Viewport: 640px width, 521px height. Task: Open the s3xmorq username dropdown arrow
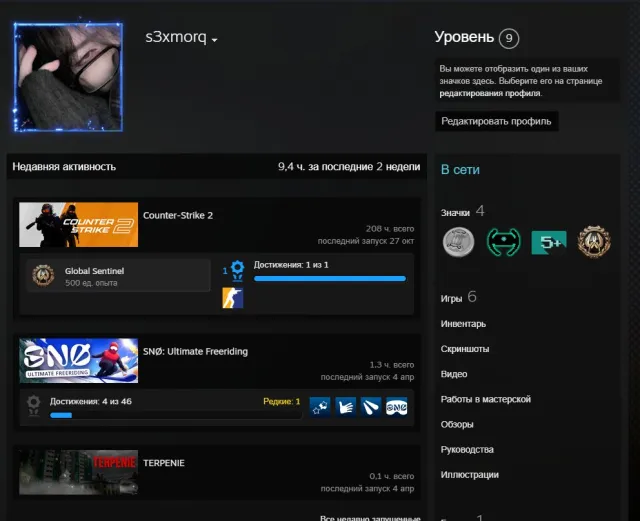(x=215, y=40)
